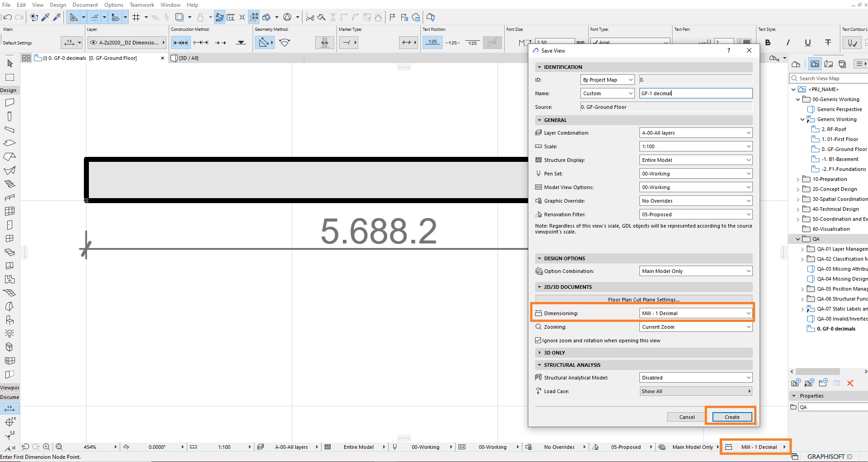This screenshot has height=462, width=868.
Task: Click the Bold text style icon
Action: (768, 43)
